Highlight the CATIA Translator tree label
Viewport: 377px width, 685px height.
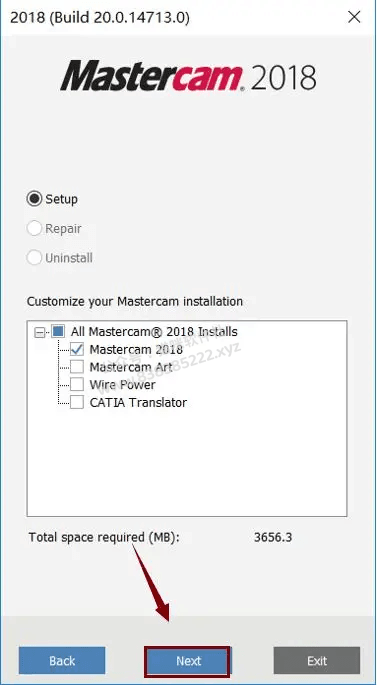coord(138,402)
